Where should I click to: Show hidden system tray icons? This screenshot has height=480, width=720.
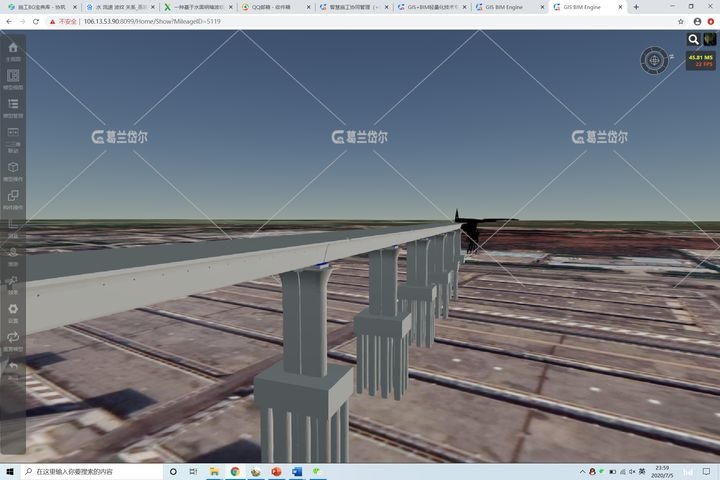[582, 472]
